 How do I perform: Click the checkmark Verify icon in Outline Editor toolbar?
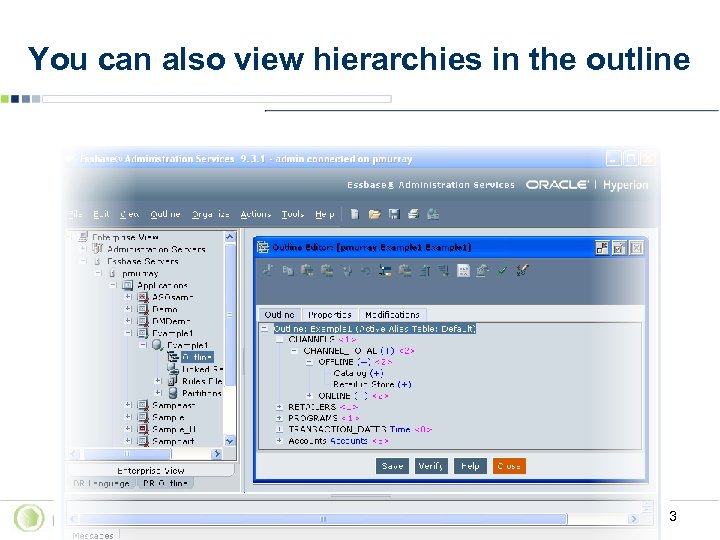502,270
